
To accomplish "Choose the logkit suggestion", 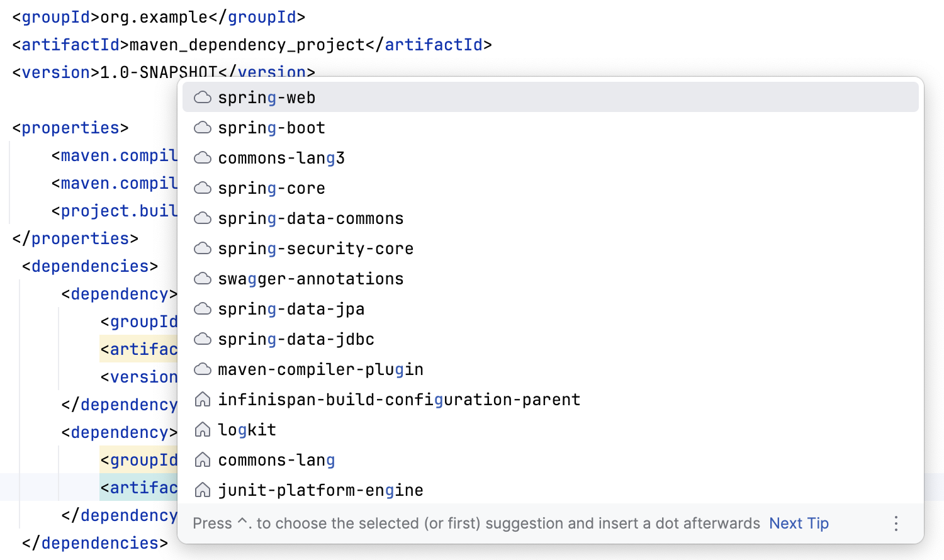I will tap(551, 430).
